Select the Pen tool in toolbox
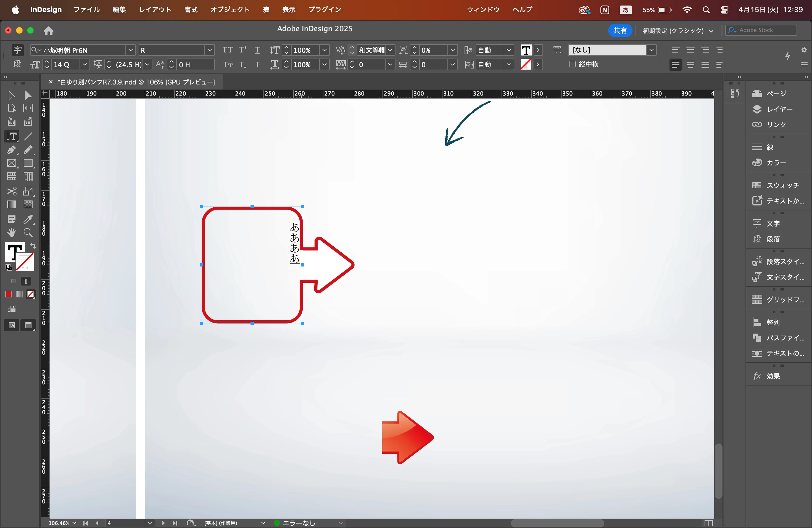 tap(11, 150)
